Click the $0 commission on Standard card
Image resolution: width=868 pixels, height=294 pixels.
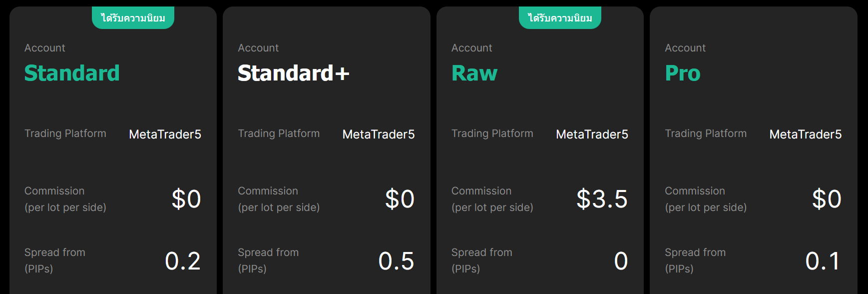click(x=186, y=199)
